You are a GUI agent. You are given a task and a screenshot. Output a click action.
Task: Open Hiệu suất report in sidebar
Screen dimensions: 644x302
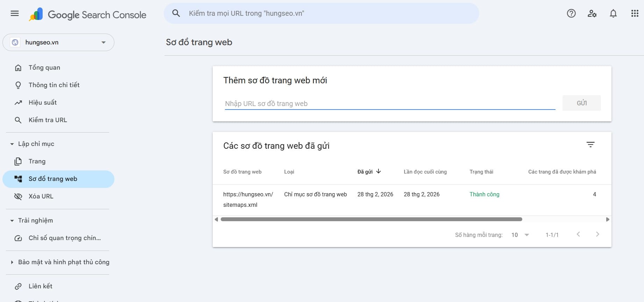(x=42, y=103)
